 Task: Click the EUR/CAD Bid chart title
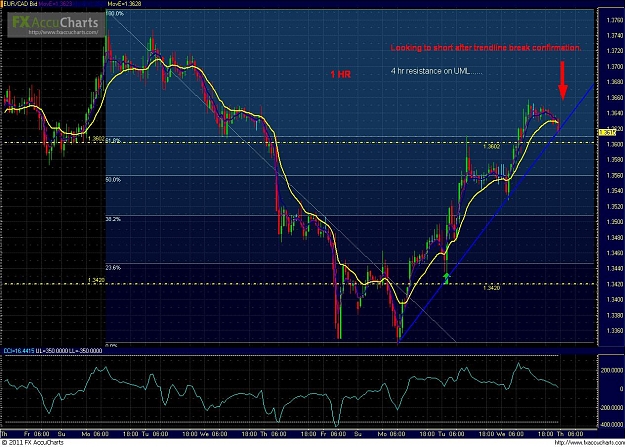click(20, 4)
